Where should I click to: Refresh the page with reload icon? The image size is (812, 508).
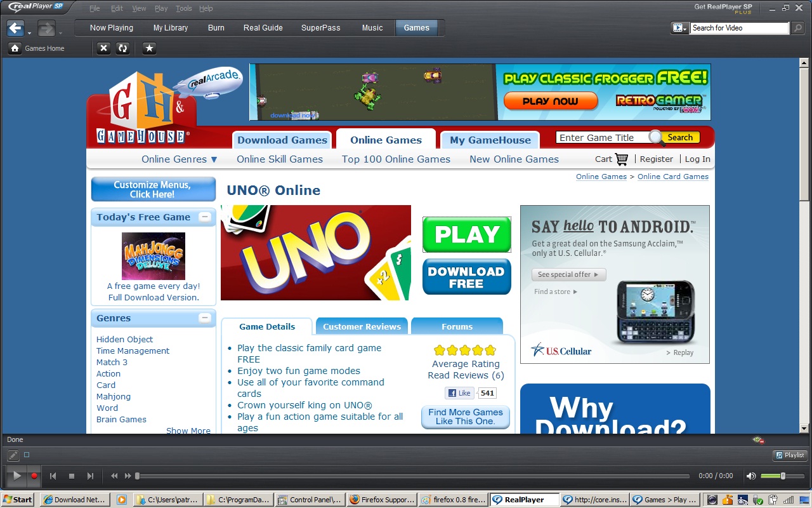click(x=122, y=48)
